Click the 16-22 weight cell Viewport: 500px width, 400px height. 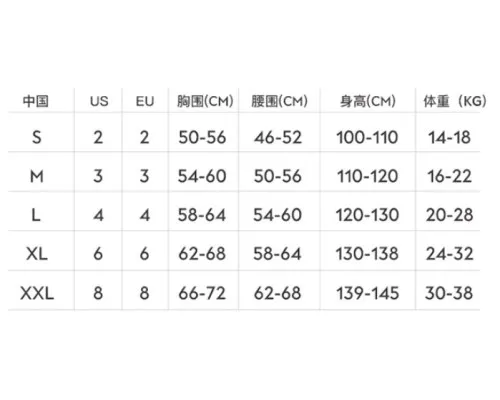coord(449,176)
